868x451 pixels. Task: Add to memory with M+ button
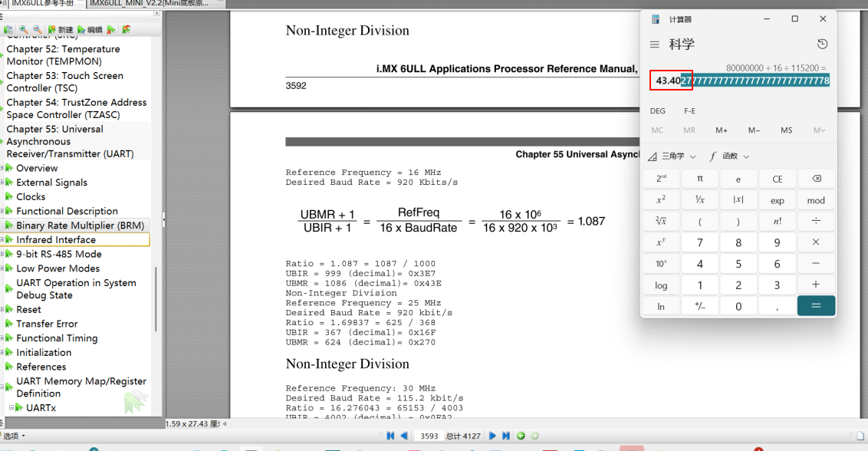722,130
